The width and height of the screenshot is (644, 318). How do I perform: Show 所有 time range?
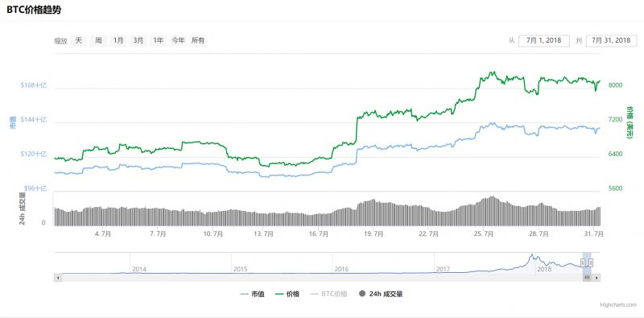point(198,40)
